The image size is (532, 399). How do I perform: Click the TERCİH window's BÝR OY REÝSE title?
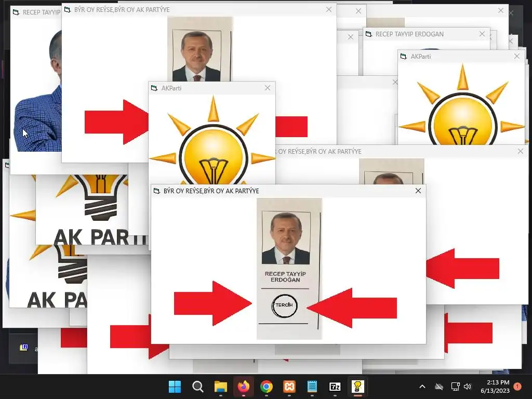click(211, 191)
